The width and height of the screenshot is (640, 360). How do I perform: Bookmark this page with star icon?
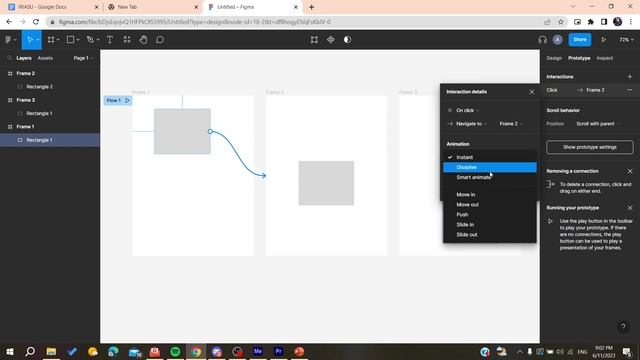coord(561,22)
